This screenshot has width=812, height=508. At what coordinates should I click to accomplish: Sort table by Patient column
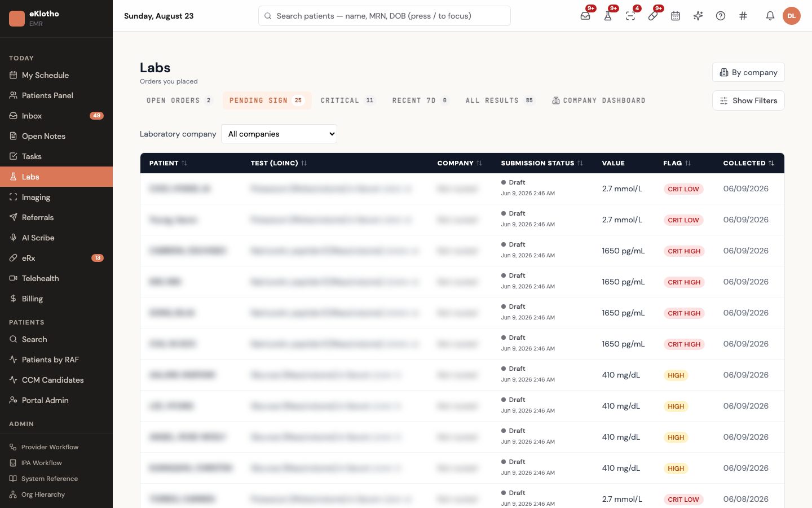click(168, 163)
